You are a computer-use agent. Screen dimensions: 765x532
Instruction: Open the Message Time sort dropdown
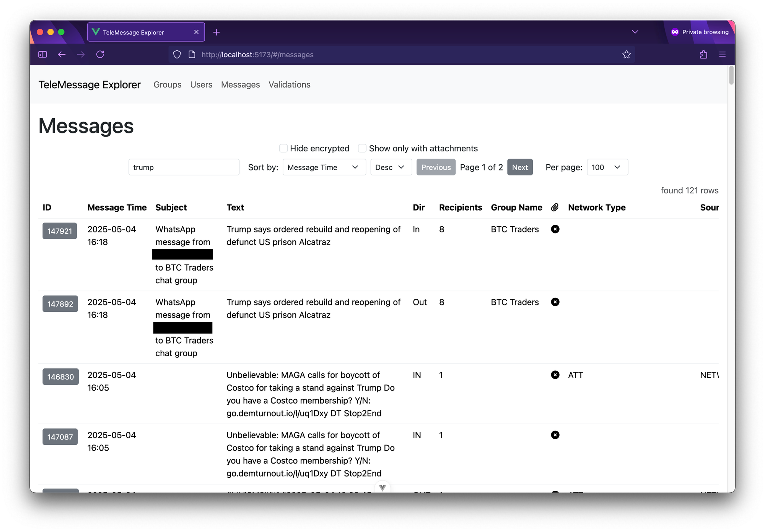[324, 167]
